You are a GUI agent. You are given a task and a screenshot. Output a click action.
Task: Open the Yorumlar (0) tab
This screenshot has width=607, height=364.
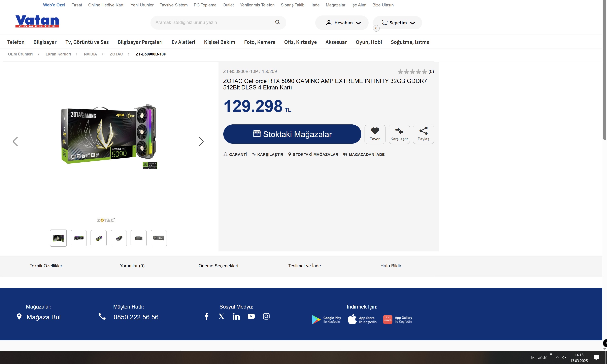click(x=132, y=266)
